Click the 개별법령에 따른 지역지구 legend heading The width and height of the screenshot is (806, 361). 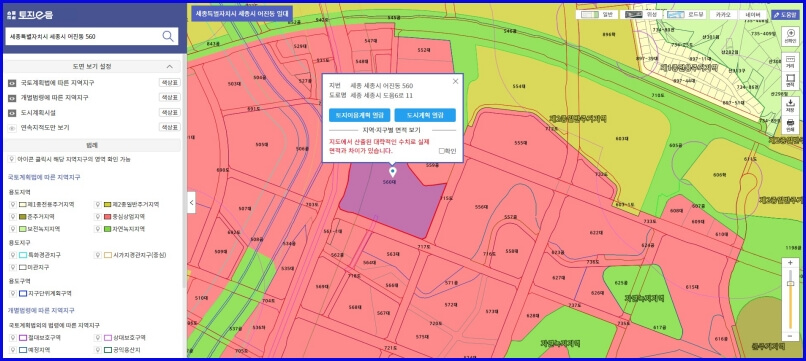[x=41, y=311]
